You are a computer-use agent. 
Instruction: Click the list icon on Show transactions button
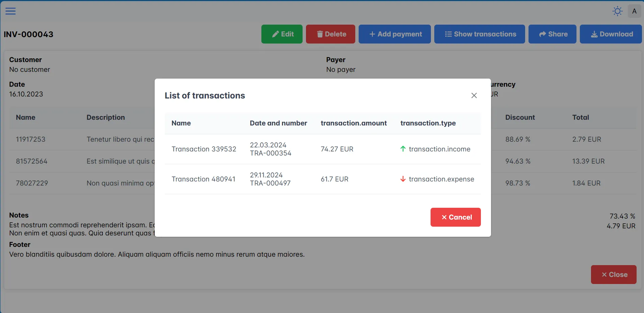[448, 34]
